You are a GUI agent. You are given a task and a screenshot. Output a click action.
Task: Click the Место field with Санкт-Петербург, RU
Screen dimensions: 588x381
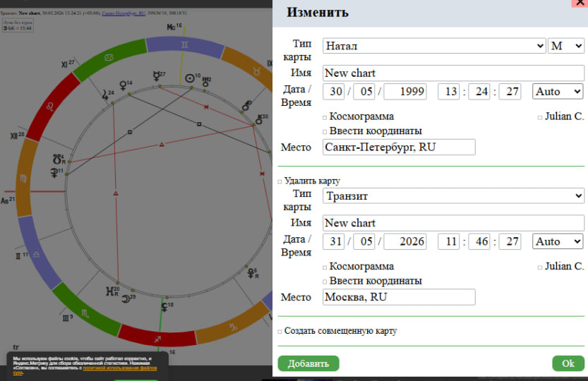click(399, 147)
